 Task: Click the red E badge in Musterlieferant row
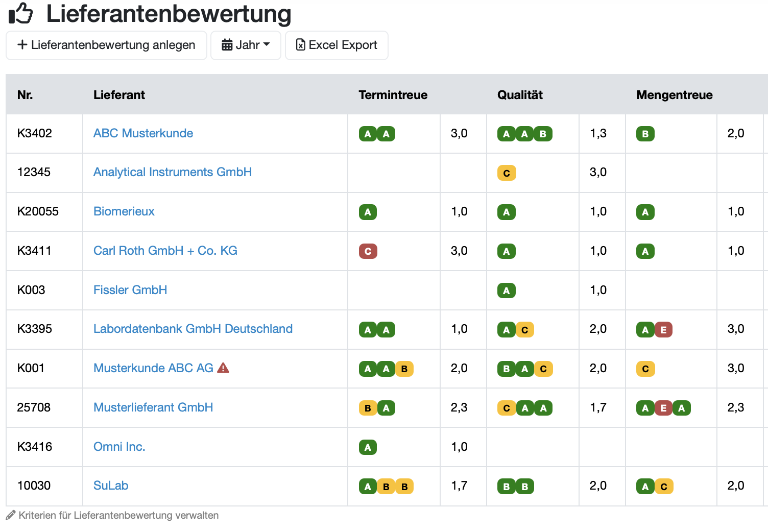[663, 408]
